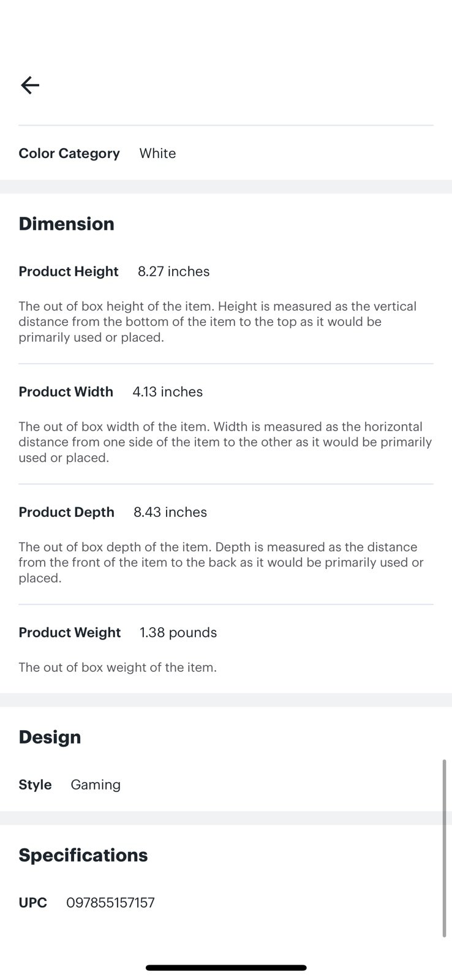Select the Style label

coord(35,785)
